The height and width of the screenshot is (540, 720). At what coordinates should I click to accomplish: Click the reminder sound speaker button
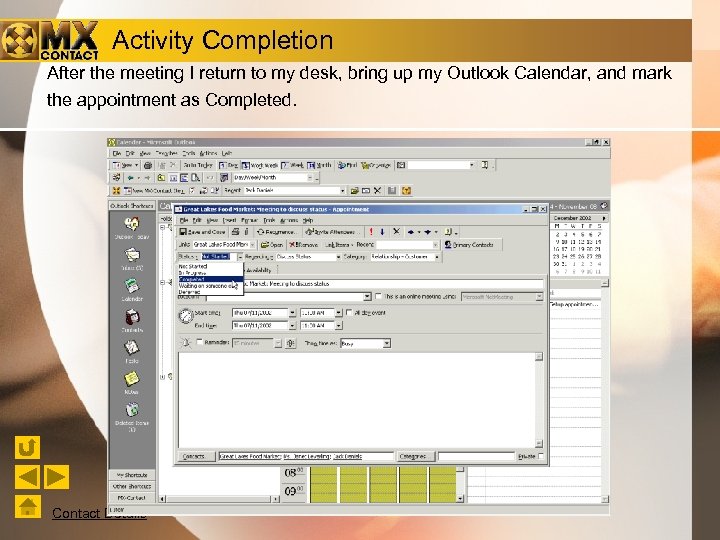290,343
